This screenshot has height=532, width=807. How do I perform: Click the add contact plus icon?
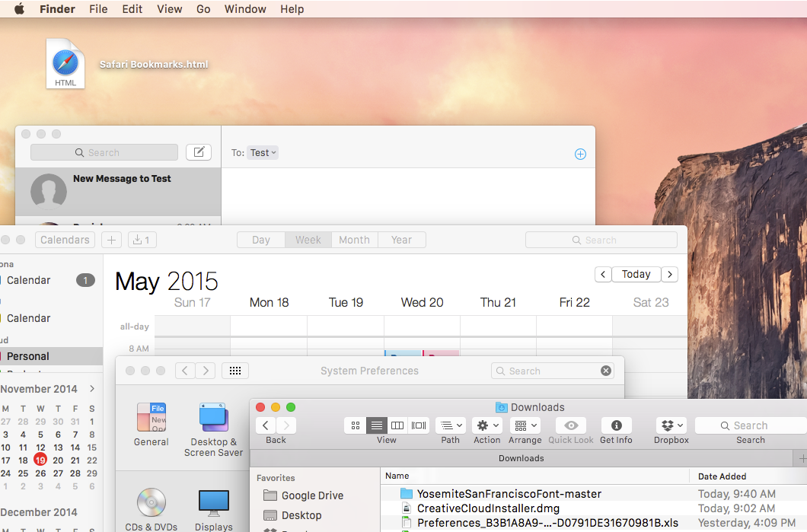coord(580,154)
